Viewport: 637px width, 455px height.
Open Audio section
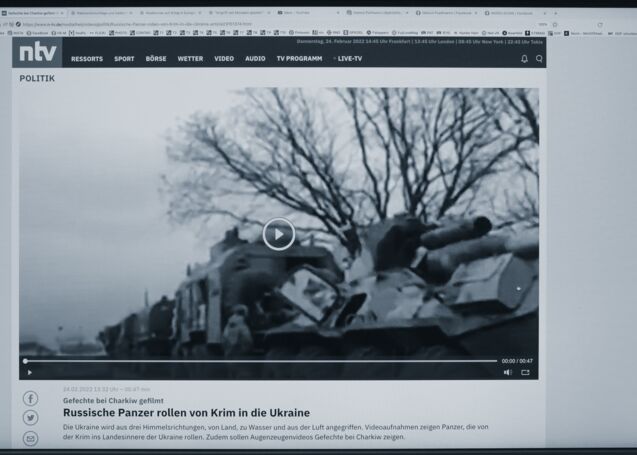[x=255, y=59]
